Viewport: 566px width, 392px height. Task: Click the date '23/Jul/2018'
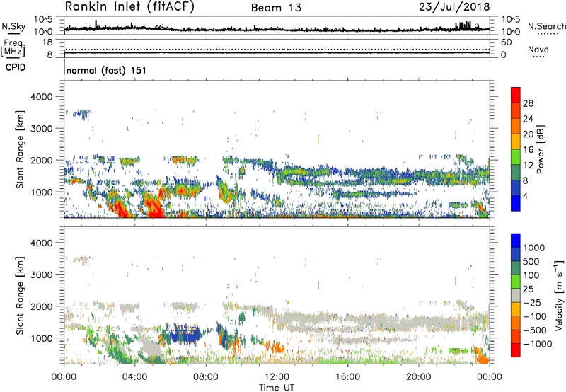(454, 7)
